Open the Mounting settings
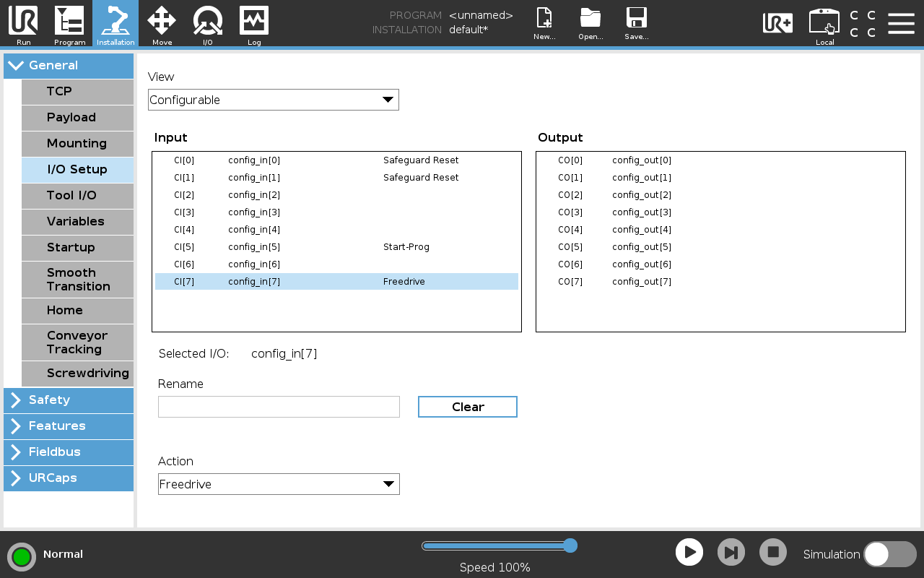This screenshot has width=924, height=578. pos(77,144)
